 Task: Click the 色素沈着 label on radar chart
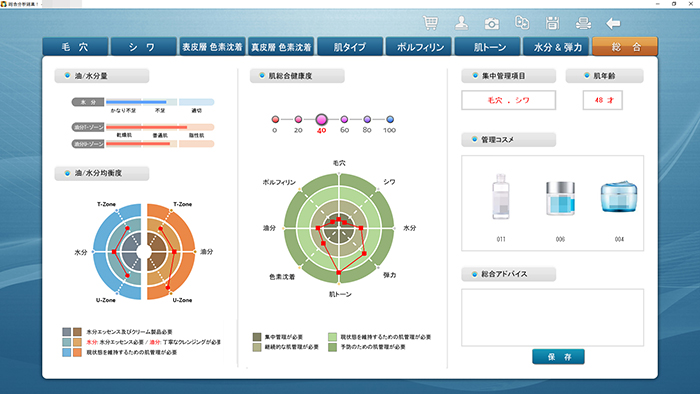(x=282, y=277)
